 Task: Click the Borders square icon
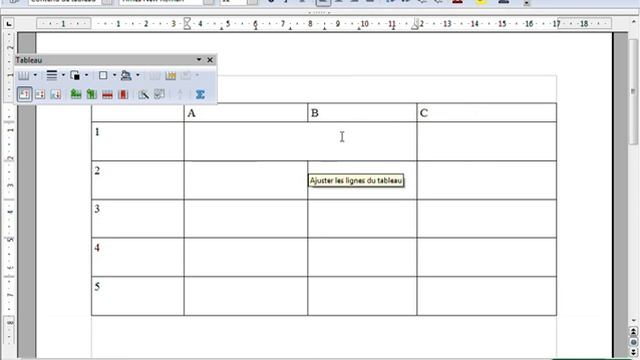103,76
